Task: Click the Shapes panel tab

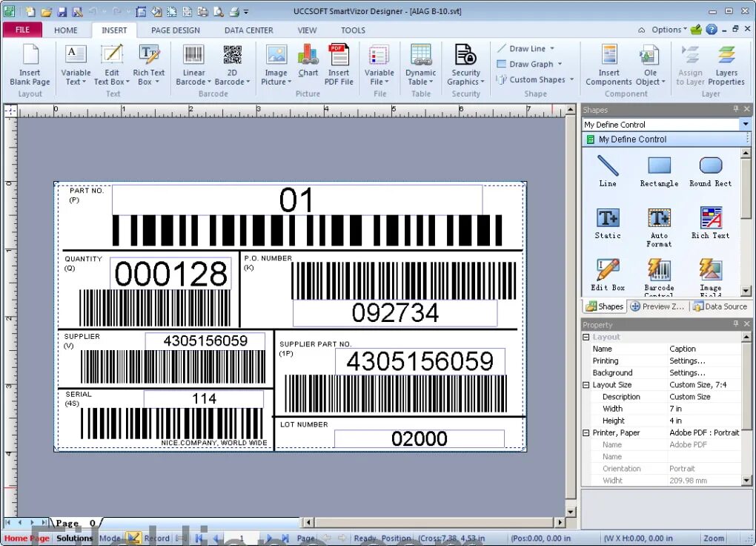Action: [x=605, y=306]
